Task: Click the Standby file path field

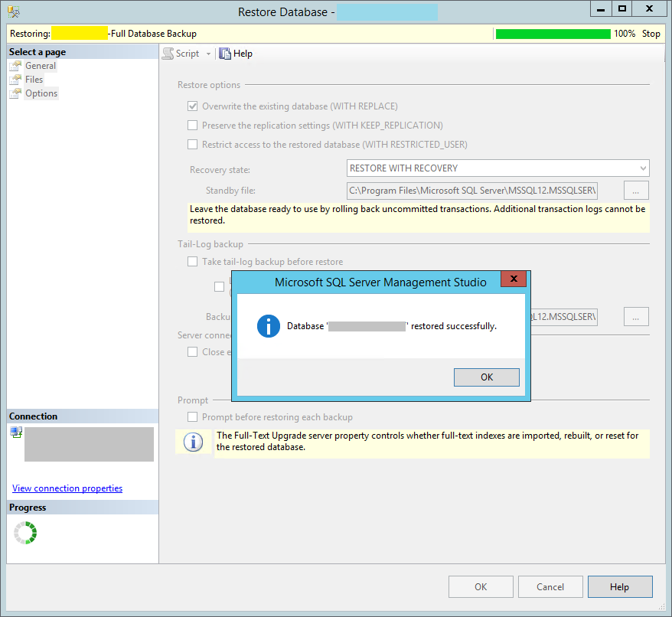Action: 472,191
